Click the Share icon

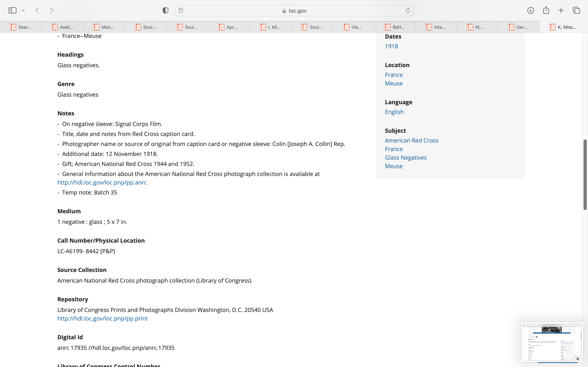tap(546, 10)
